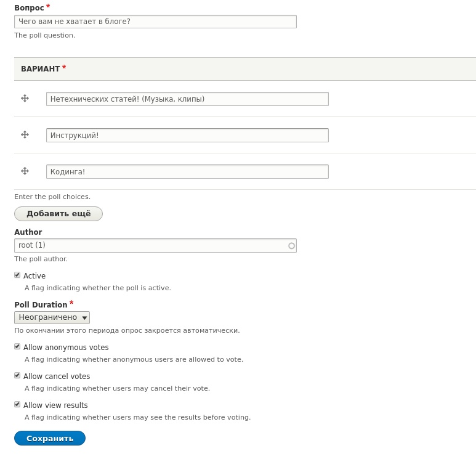
Task: Uncheck the Active checkbox
Action: pyautogui.click(x=17, y=275)
